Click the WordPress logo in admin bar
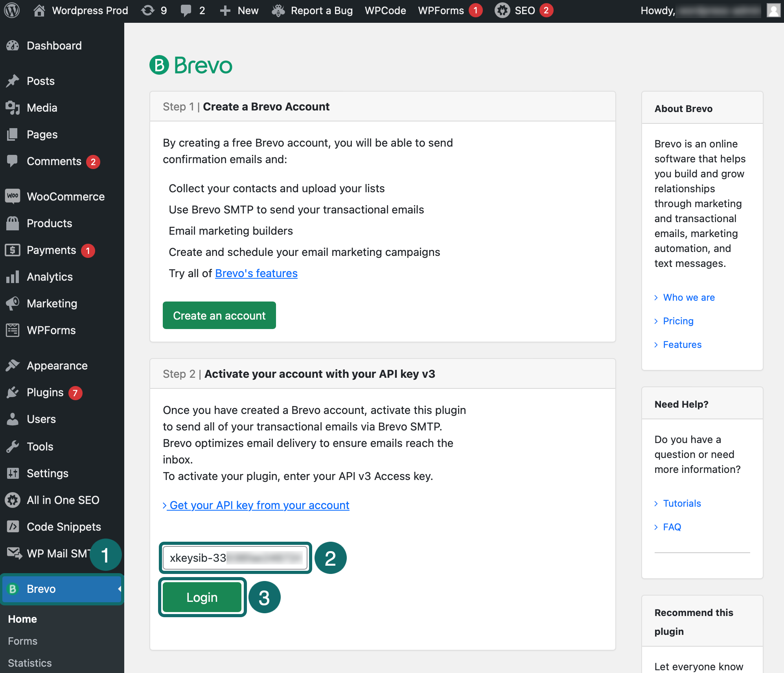Screen dimensions: 784x673 coord(13,11)
